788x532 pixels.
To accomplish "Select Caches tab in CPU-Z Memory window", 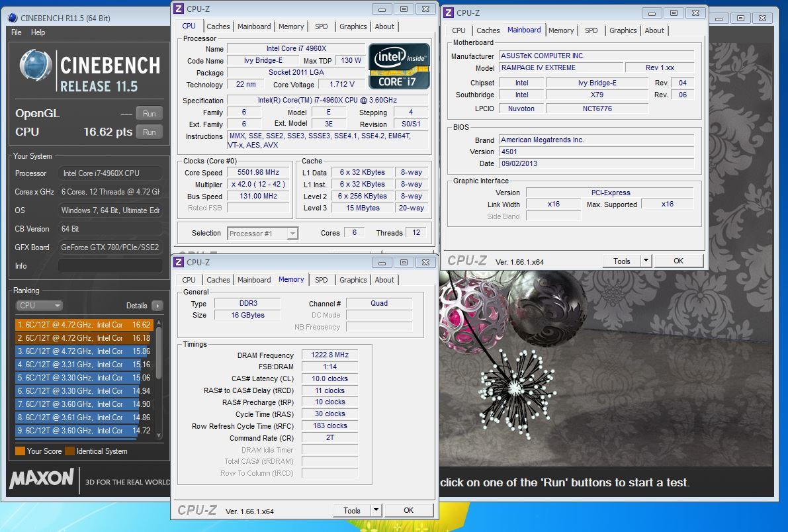I will (218, 280).
